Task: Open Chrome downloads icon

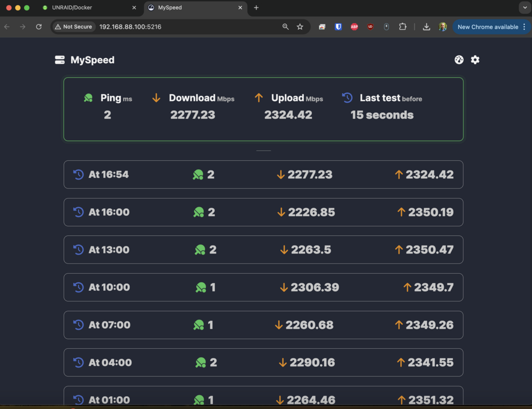Action: tap(427, 27)
